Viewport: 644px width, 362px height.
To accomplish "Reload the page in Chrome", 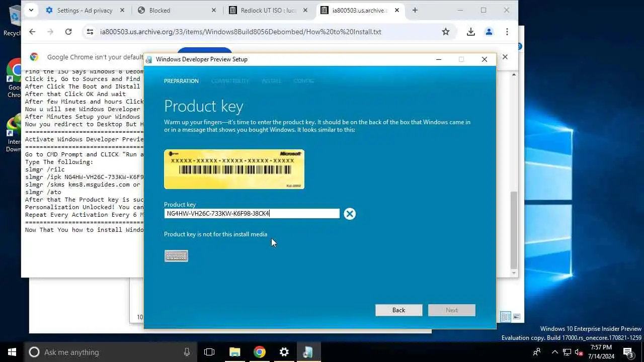I will pos(68,32).
